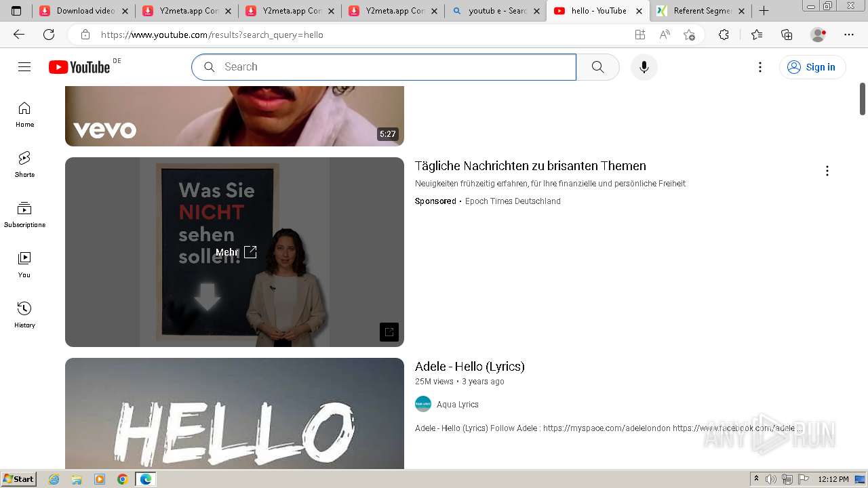The image size is (868, 488).
Task: Focus the YouTube search box
Action: 384,66
